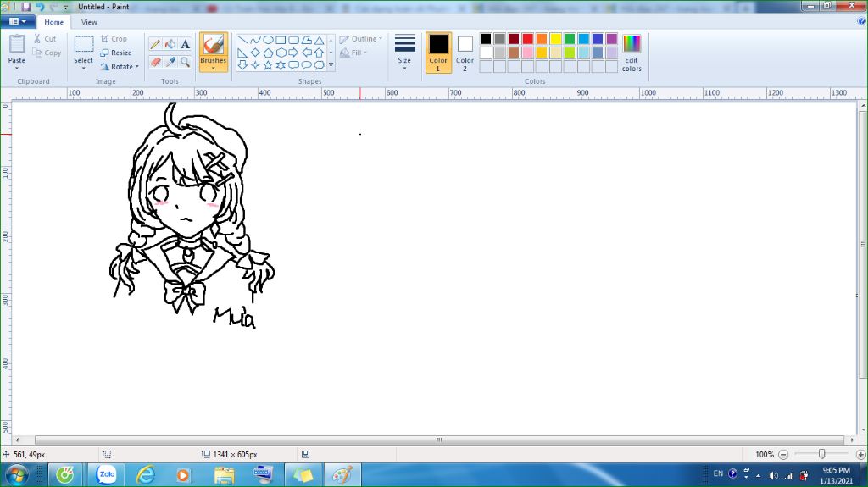Select the Curve shape
868x487 pixels.
tap(255, 40)
